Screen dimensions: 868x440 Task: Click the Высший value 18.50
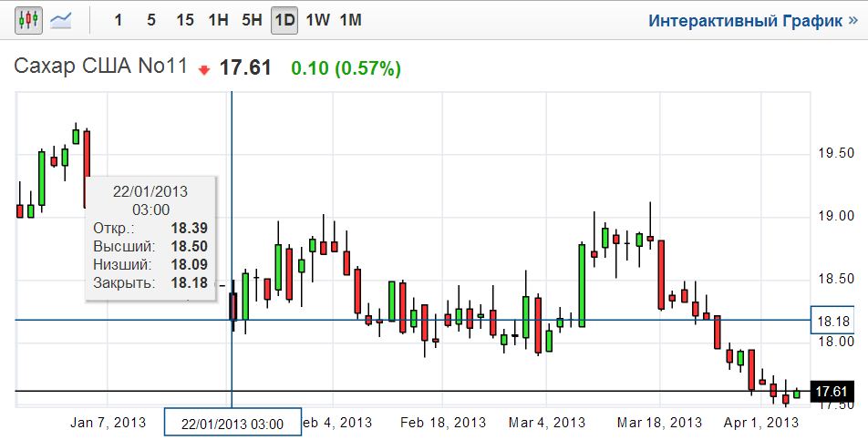coord(190,247)
